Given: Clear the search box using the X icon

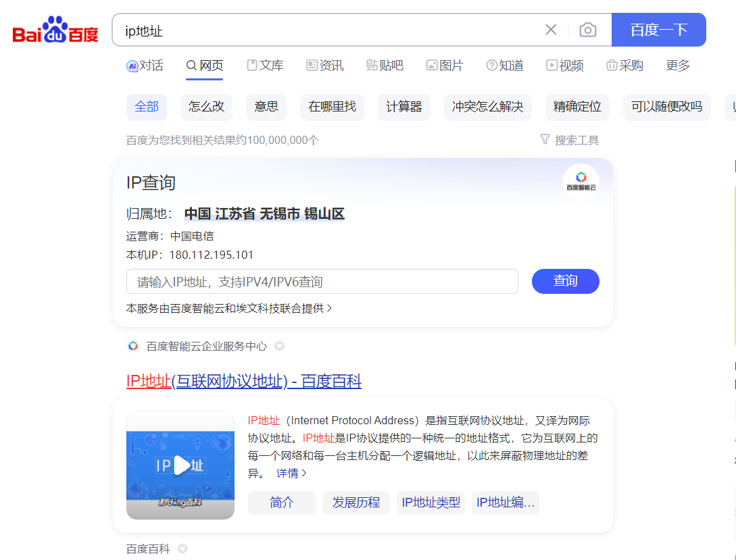Looking at the screenshot, I should tap(551, 30).
